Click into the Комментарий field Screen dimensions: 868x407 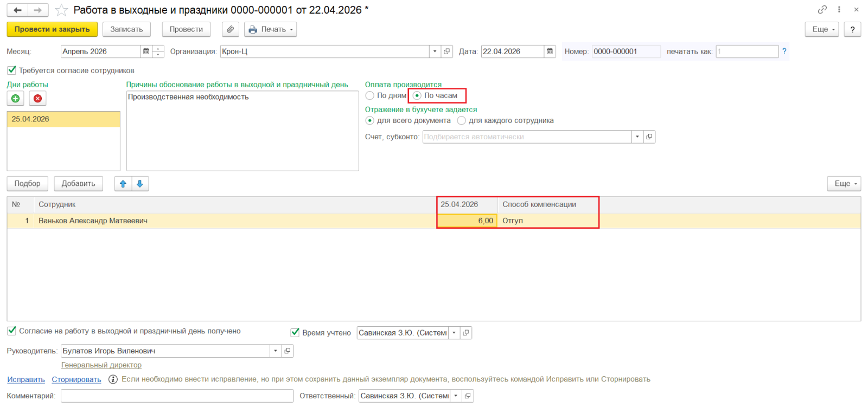pos(177,396)
